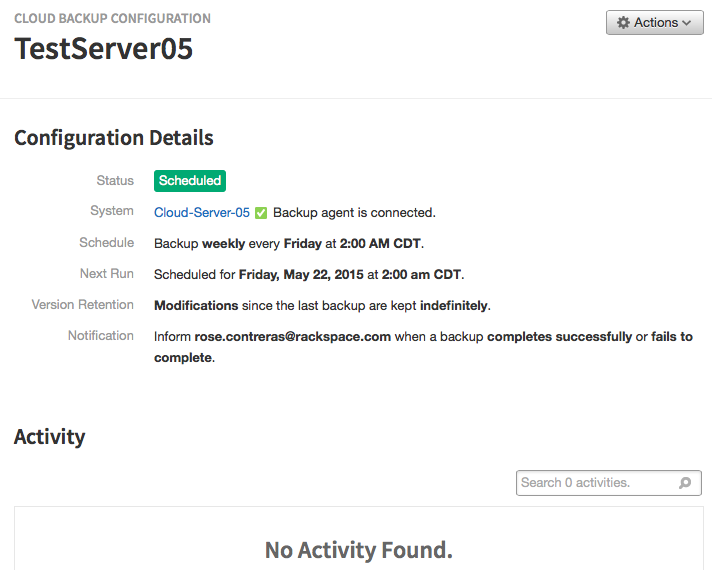This screenshot has height=570, width=712.
Task: Click the Cloud Backup Configuration header label
Action: pos(112,18)
